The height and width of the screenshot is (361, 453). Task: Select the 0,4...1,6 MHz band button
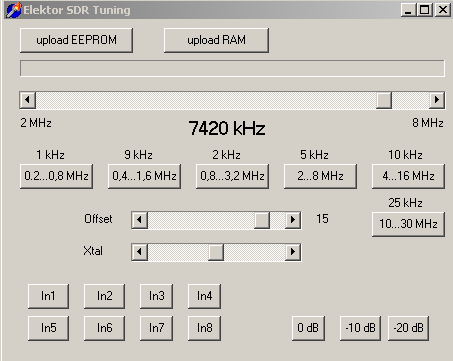click(144, 176)
